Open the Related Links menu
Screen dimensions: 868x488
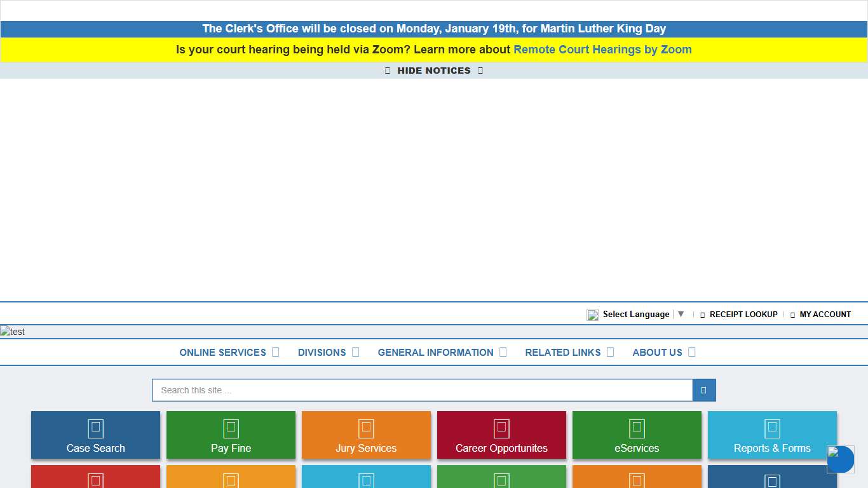click(562, 353)
